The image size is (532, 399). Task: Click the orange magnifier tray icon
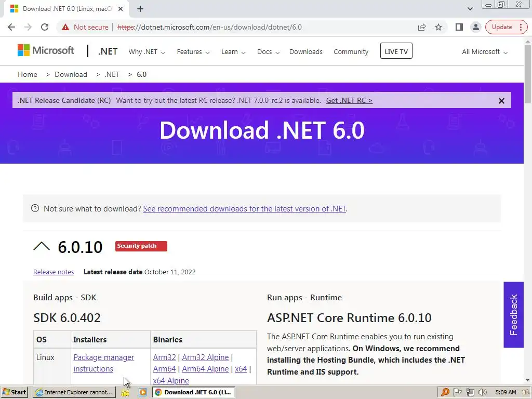coord(445,392)
